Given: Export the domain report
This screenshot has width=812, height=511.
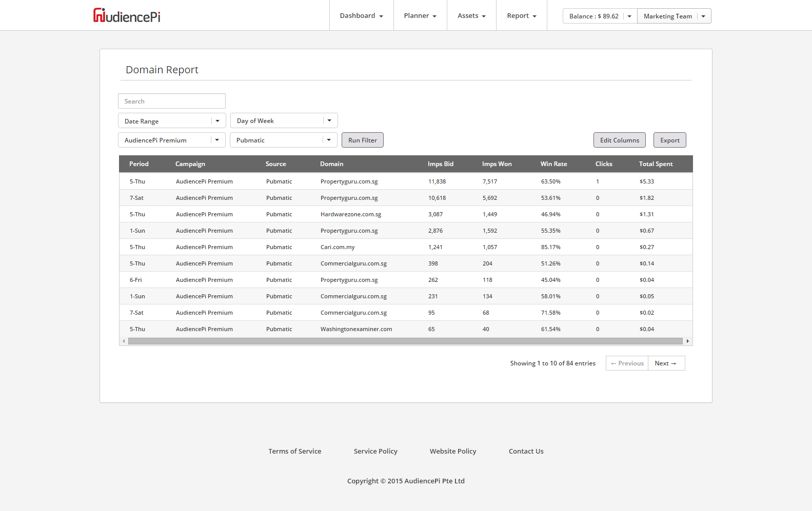Looking at the screenshot, I should point(669,140).
